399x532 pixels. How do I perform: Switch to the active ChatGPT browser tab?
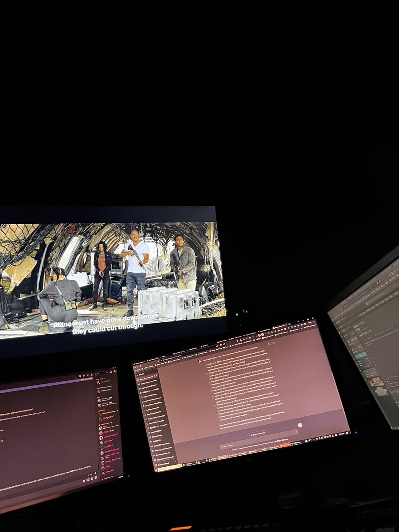(164, 359)
